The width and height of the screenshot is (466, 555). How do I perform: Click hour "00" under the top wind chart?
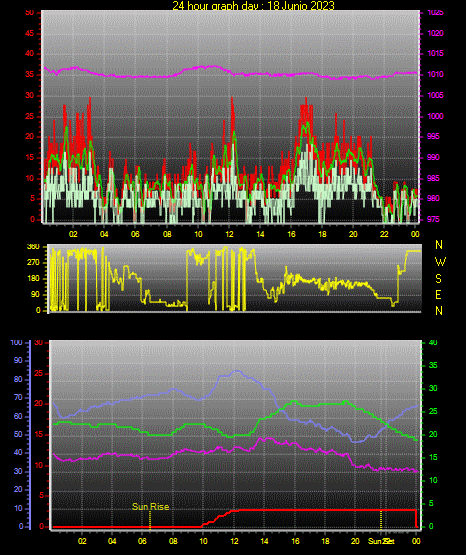click(415, 234)
